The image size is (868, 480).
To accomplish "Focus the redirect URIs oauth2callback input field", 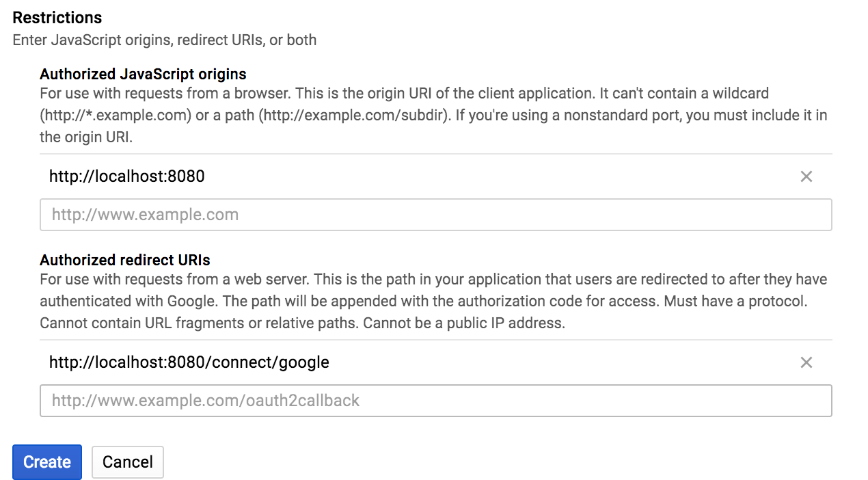I will pyautogui.click(x=436, y=401).
